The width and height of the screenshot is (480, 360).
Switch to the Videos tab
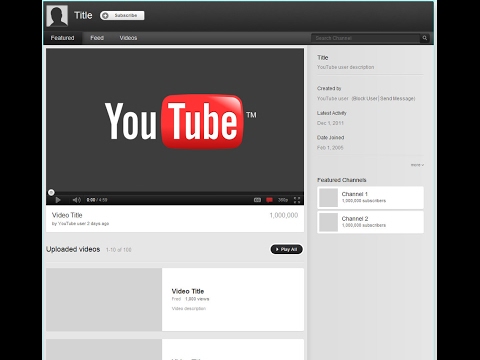coord(128,38)
